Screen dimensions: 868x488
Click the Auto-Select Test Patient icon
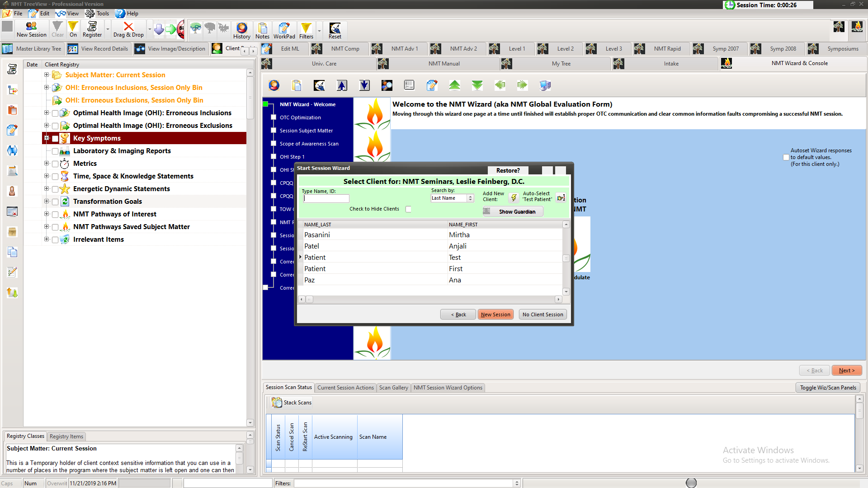[561, 198]
